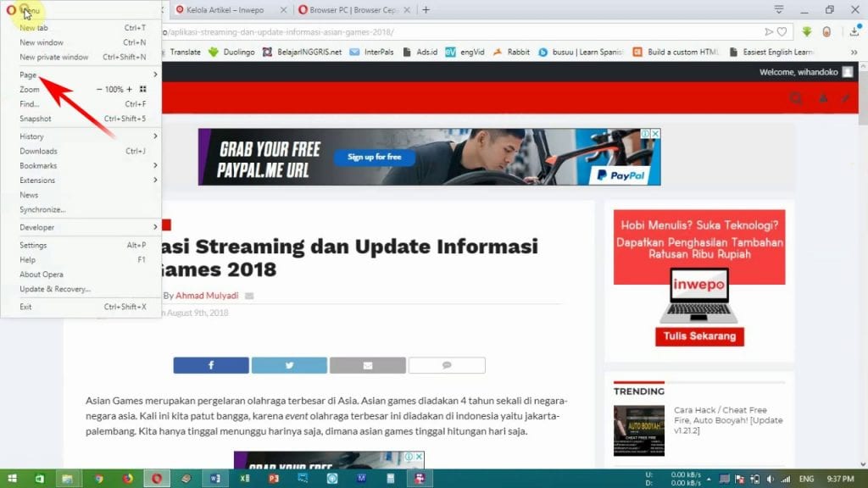The height and width of the screenshot is (488, 868).
Task: Select News in the Opera menu
Action: pyautogui.click(x=82, y=195)
